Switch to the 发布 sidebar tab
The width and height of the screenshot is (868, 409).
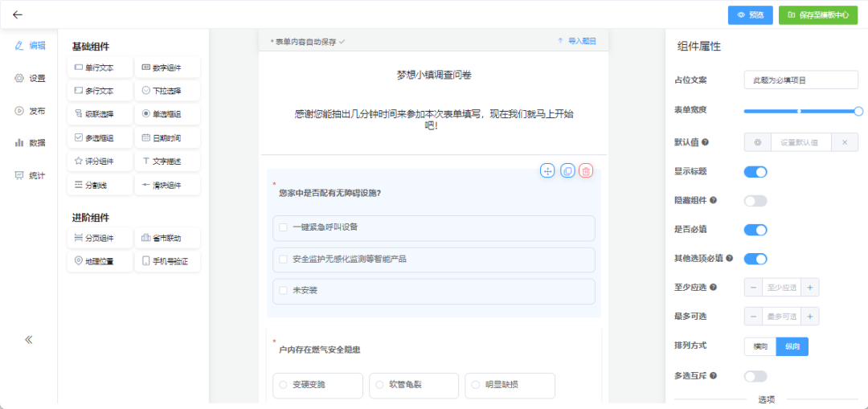30,111
